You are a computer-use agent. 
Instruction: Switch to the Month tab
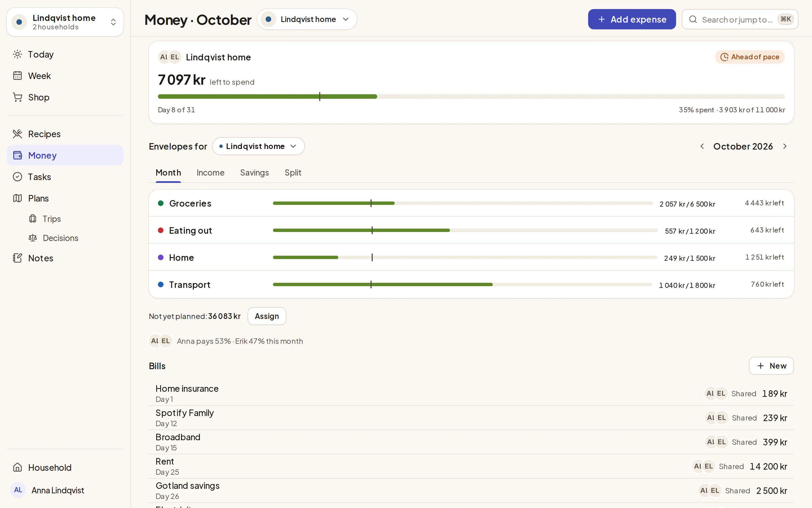168,173
